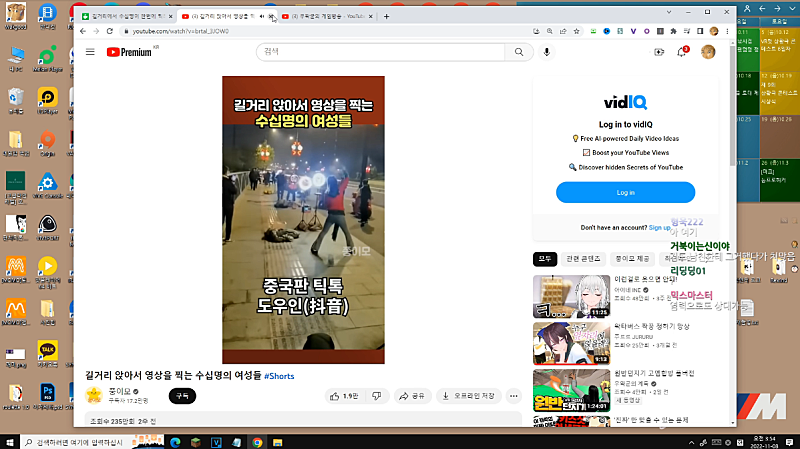Open Microsoft Edge from taskbar
800x449 pixels.
pos(176,442)
